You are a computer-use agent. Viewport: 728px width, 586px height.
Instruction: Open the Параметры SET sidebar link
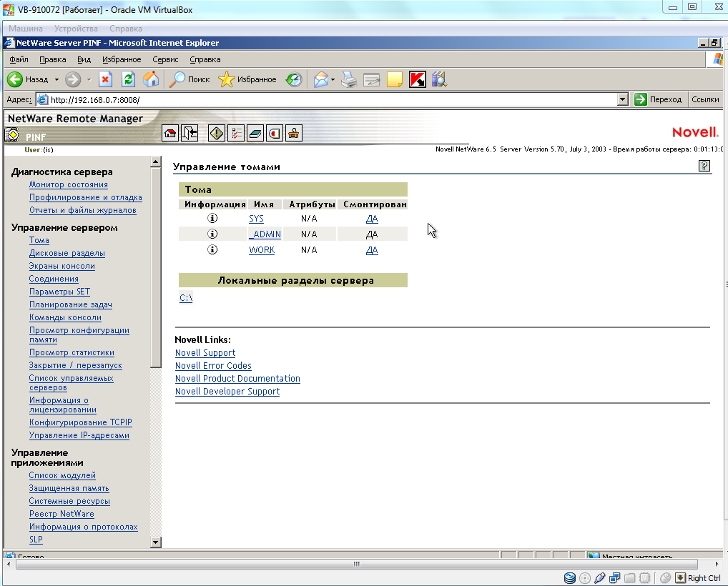pos(59,292)
